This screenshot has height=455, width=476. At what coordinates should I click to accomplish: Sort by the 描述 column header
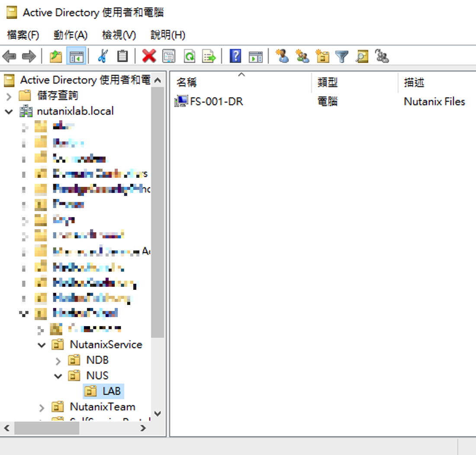click(437, 82)
